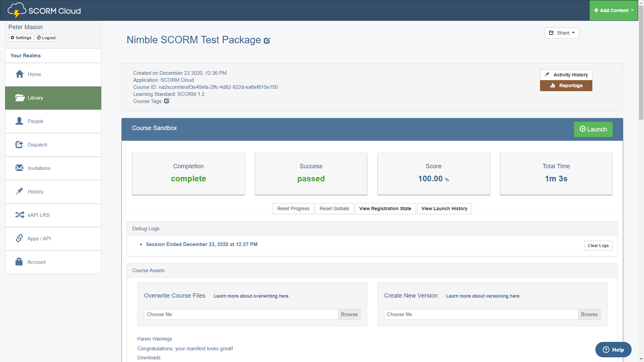Click View Registration State
Image resolution: width=644 pixels, height=362 pixels.
[x=385, y=208]
